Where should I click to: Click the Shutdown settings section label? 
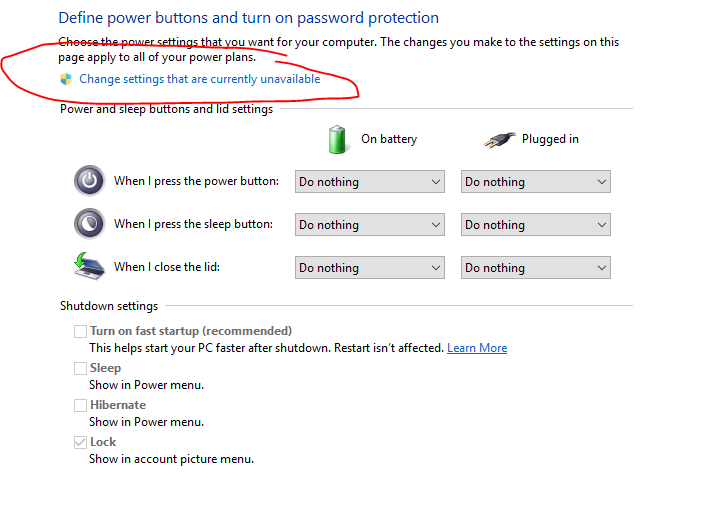[109, 306]
